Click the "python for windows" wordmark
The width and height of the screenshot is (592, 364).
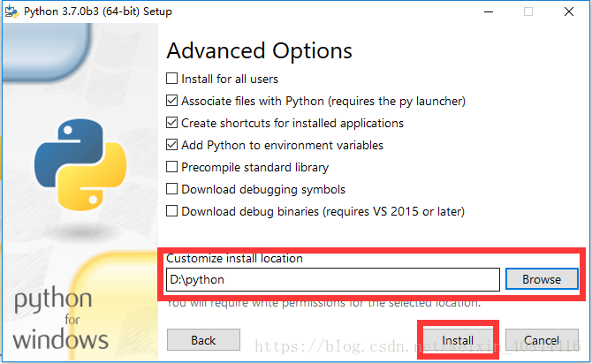tap(60, 320)
